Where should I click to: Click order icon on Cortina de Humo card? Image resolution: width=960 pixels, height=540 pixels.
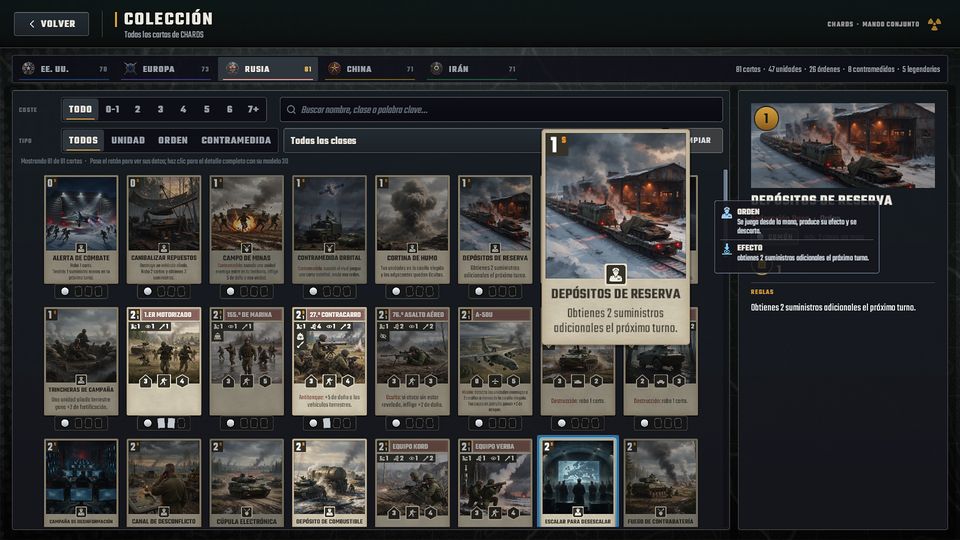pyautogui.click(x=411, y=249)
